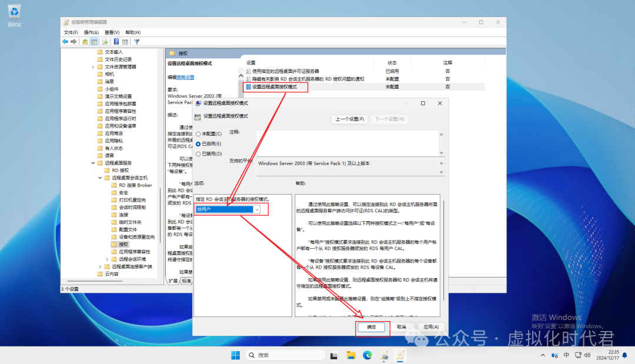635x364 pixels.
Task: Click the Export list toolbar icon
Action: pos(105,42)
